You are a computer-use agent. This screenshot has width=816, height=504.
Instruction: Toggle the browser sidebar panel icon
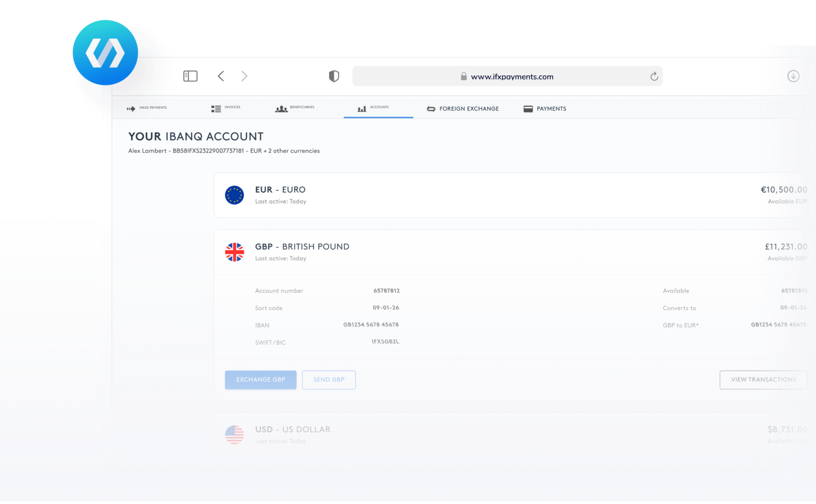[190, 76]
